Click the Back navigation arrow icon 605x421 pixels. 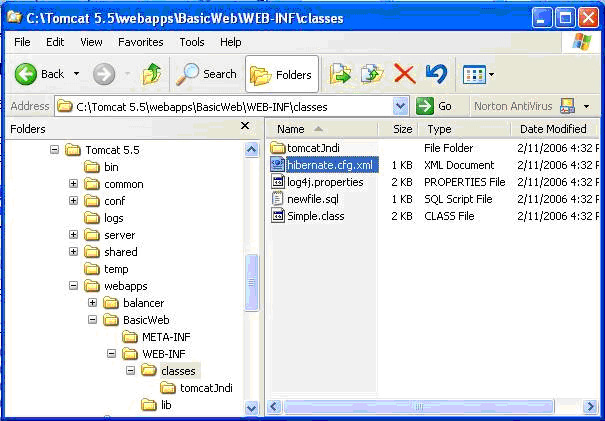(27, 74)
